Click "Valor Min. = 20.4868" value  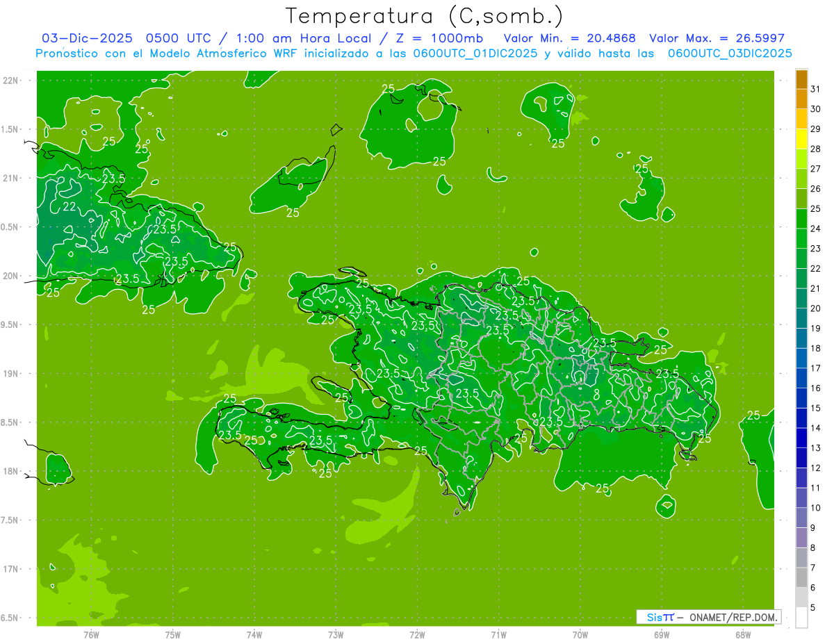pos(569,38)
